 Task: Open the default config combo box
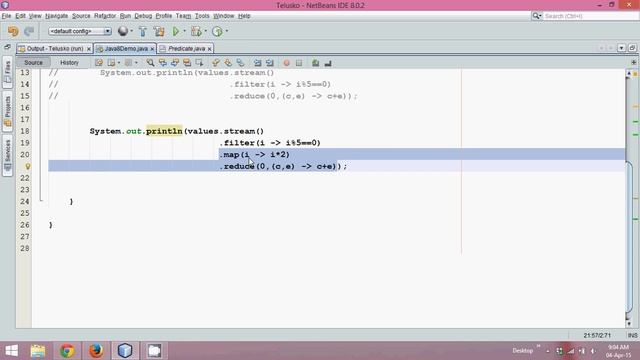80,31
